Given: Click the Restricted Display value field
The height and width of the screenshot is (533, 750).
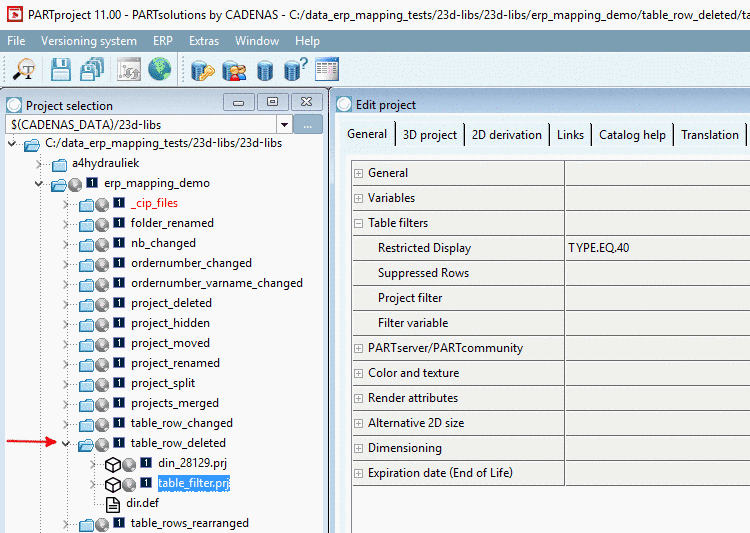Looking at the screenshot, I should coord(657,248).
